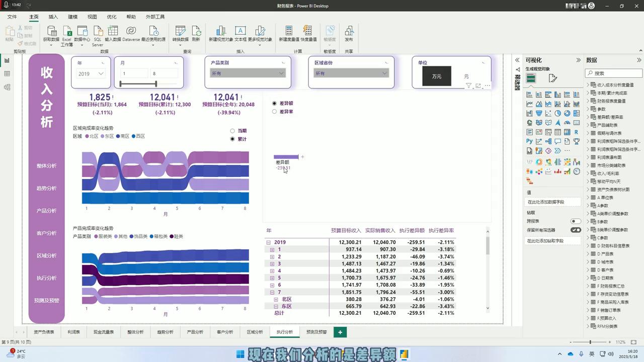Click the 元 unit button
Viewport: 644px width, 362px height.
pos(466,76)
